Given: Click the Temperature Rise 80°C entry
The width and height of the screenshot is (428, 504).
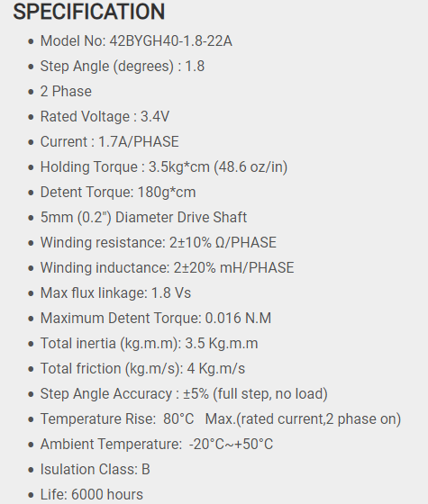Looking at the screenshot, I should (x=221, y=419).
